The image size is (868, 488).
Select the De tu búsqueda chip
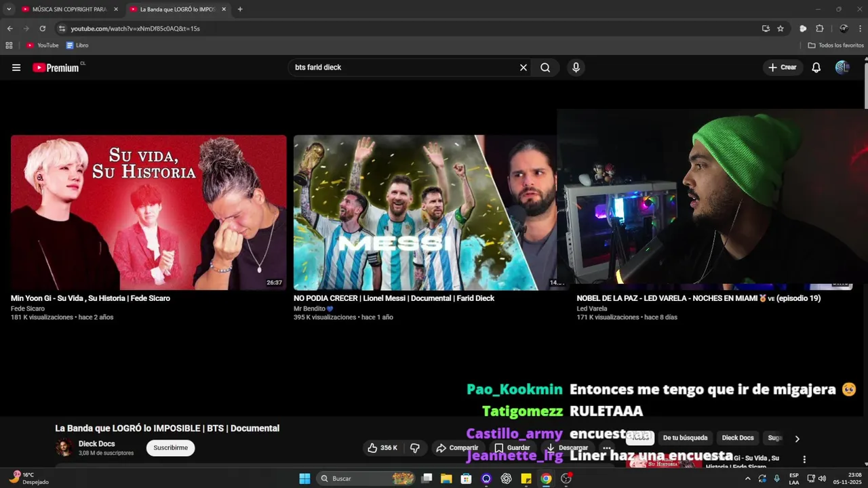point(685,438)
